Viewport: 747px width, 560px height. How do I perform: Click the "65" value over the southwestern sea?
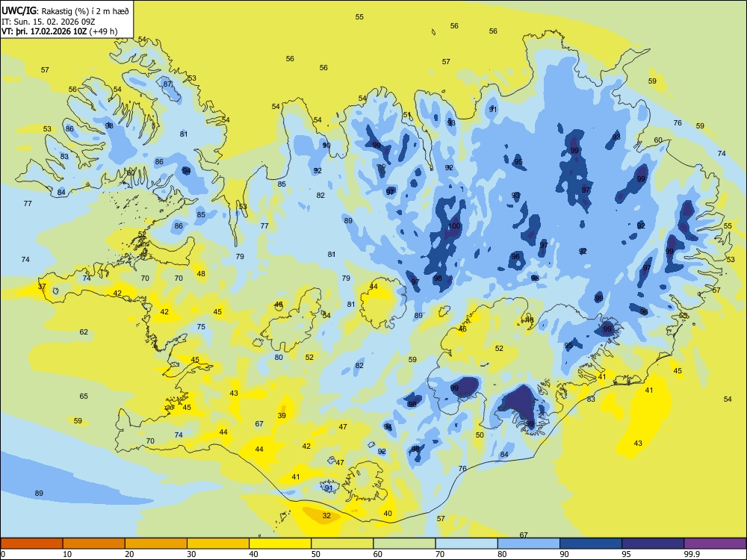[84, 396]
